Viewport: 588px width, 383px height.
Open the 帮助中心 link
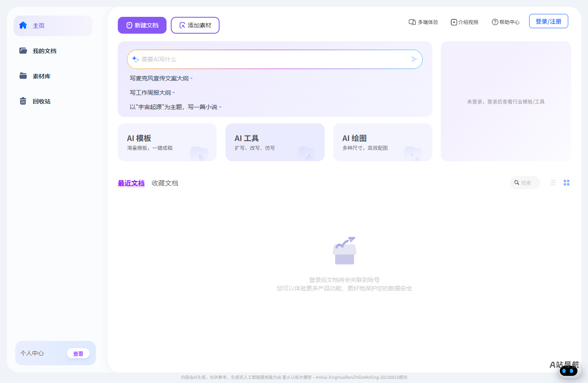click(x=506, y=22)
